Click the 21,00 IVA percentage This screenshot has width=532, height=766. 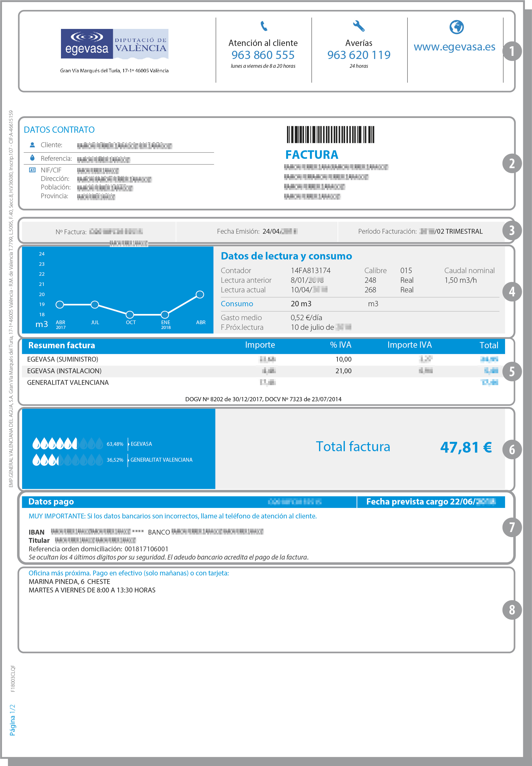343,371
